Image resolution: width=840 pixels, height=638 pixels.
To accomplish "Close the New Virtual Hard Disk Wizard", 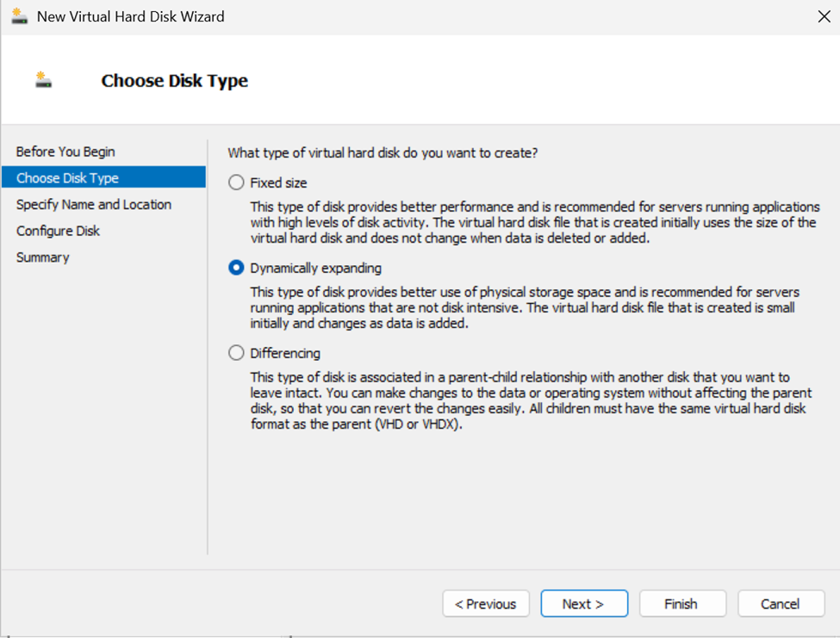I will pyautogui.click(x=824, y=16).
